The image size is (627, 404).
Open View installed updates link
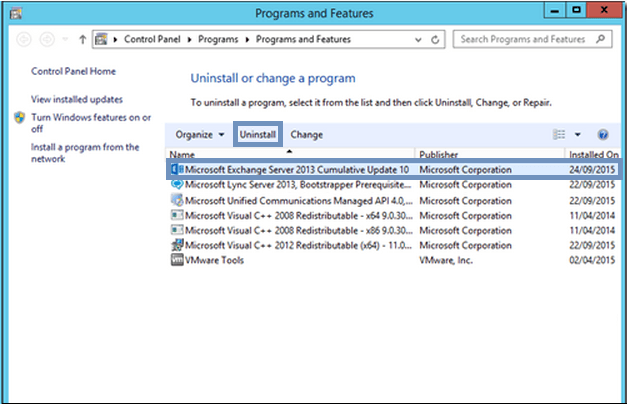click(x=77, y=99)
